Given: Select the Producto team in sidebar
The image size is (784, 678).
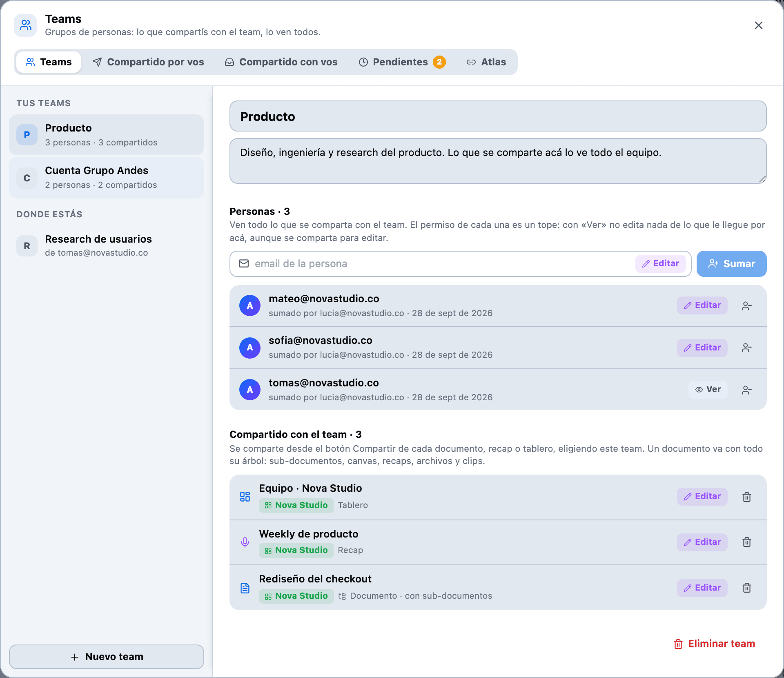Looking at the screenshot, I should 107,135.
